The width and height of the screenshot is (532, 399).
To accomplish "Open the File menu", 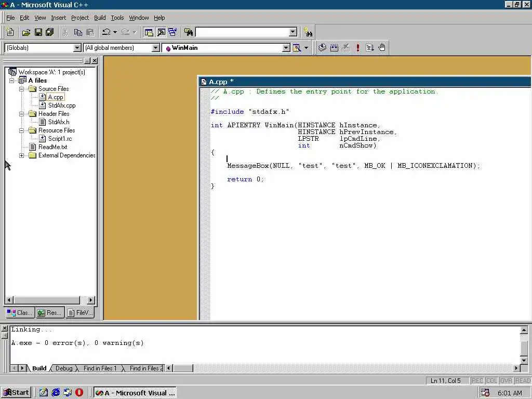I will 10,18.
